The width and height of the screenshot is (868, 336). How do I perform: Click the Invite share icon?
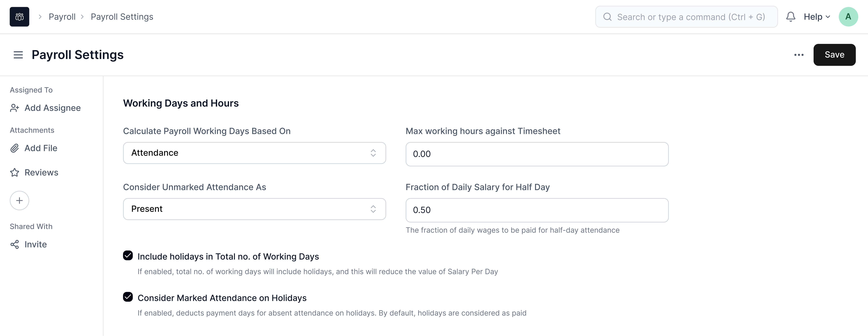click(x=14, y=244)
